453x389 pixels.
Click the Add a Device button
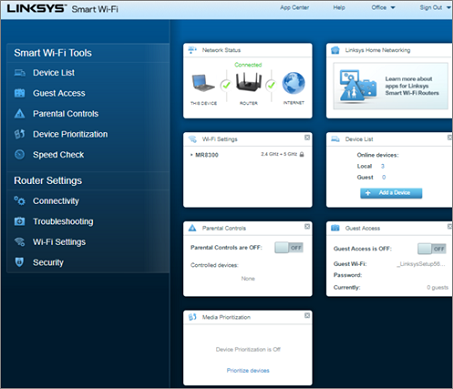coord(391,193)
